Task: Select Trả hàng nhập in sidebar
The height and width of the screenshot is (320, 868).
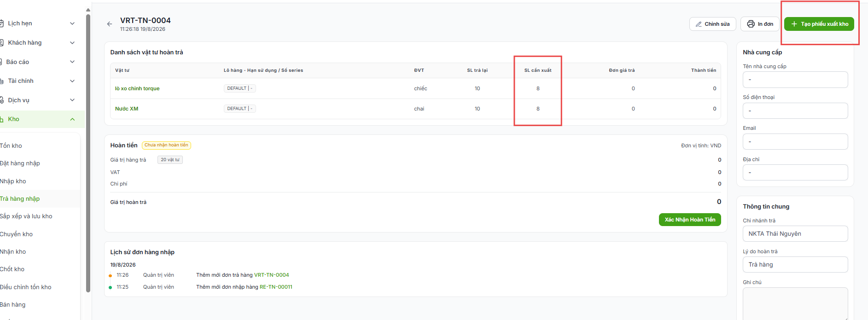Action: 20,199
